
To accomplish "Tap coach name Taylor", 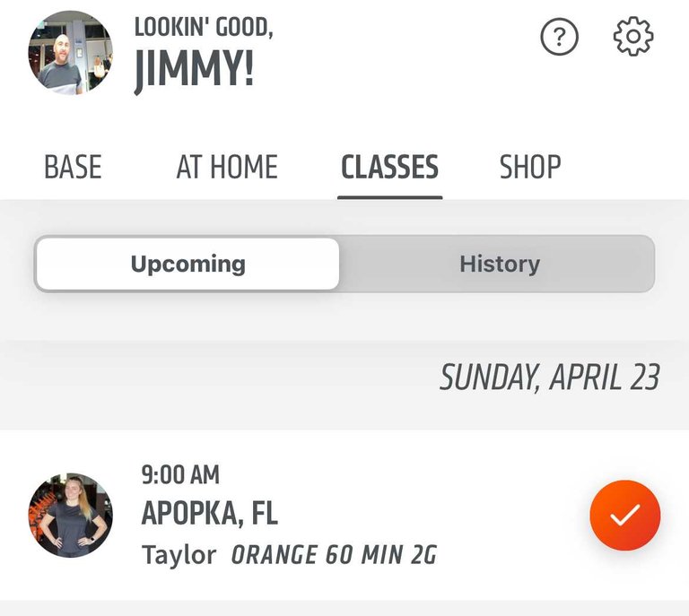I will coord(179,555).
